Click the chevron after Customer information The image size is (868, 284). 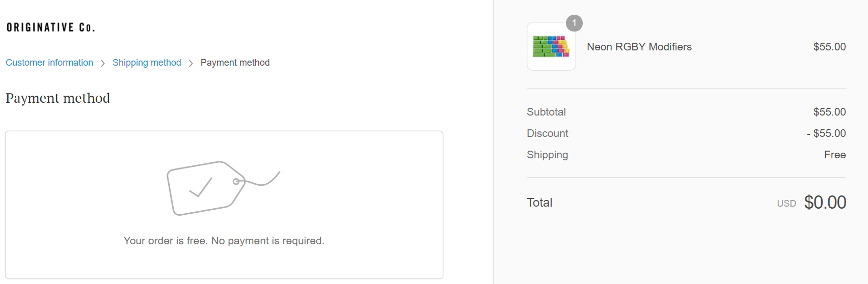click(x=103, y=63)
